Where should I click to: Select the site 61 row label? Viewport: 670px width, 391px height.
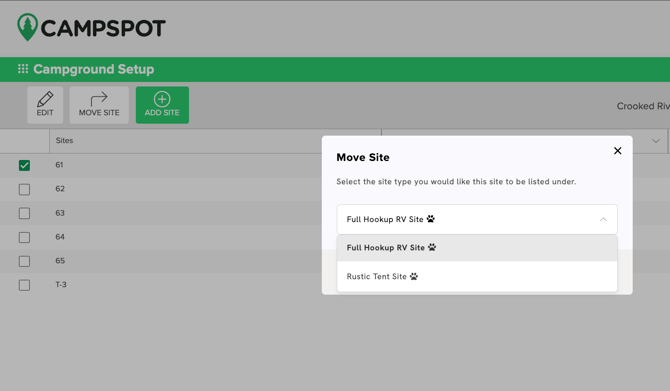[59, 165]
